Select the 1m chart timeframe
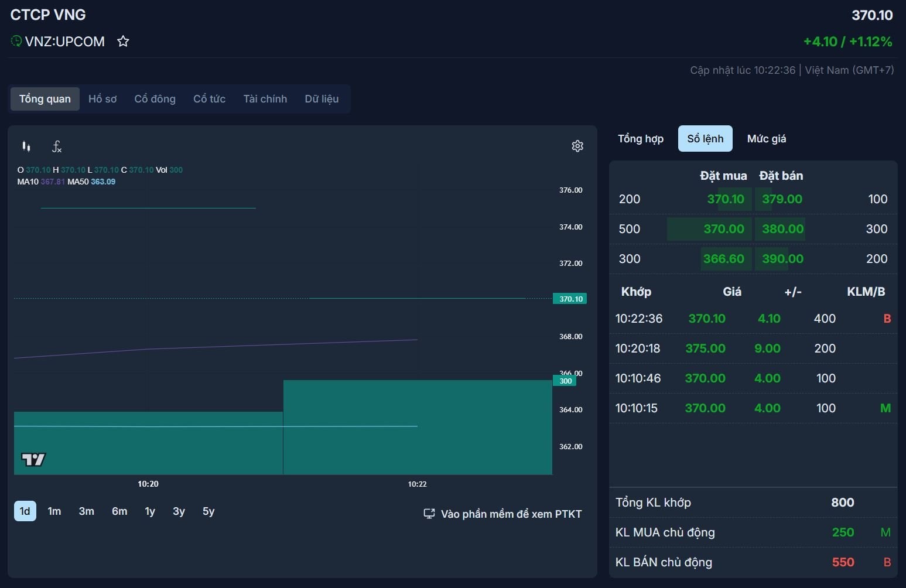This screenshot has width=906, height=588. pyautogui.click(x=54, y=511)
